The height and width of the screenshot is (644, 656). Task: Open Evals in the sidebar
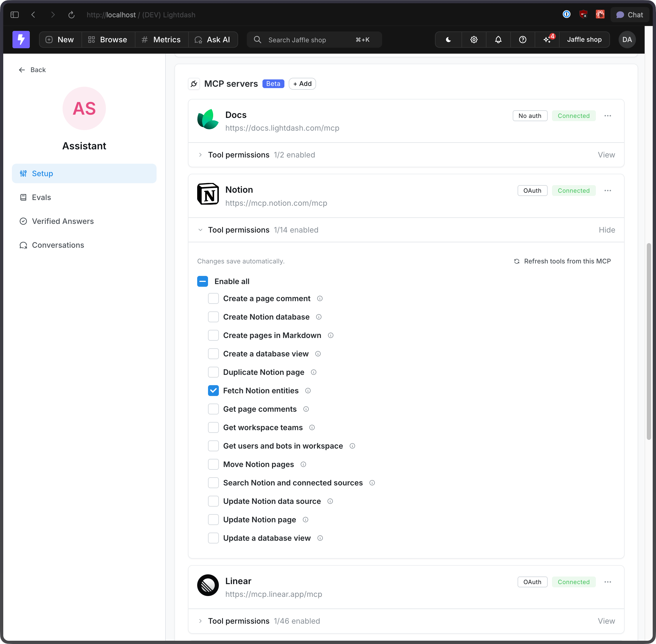pyautogui.click(x=84, y=198)
